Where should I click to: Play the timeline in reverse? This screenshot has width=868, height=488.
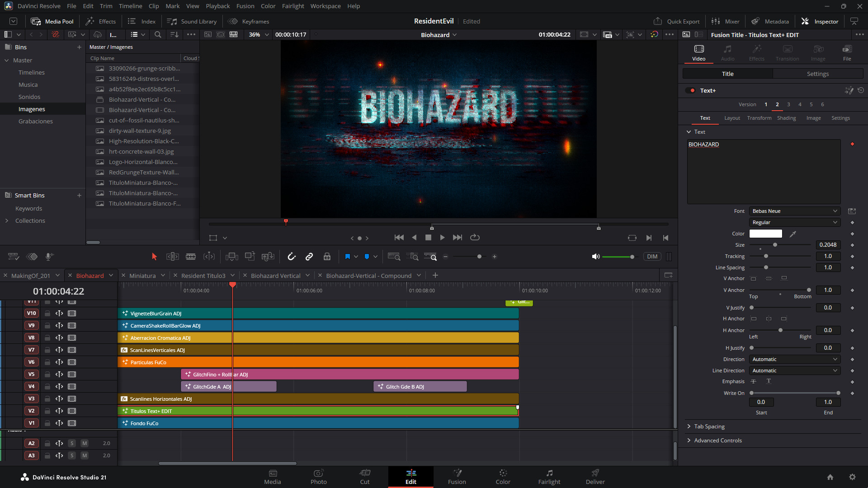[414, 238]
